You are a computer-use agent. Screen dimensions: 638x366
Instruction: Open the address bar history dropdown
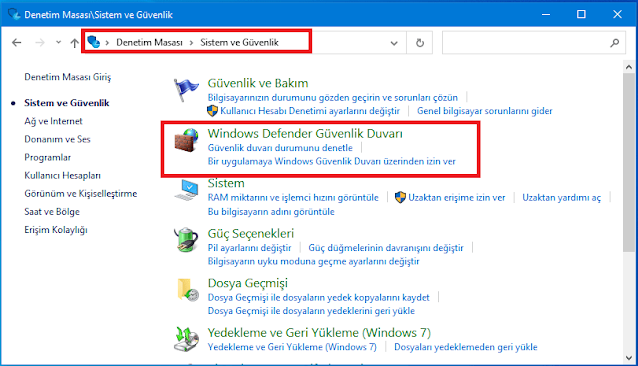pyautogui.click(x=394, y=43)
